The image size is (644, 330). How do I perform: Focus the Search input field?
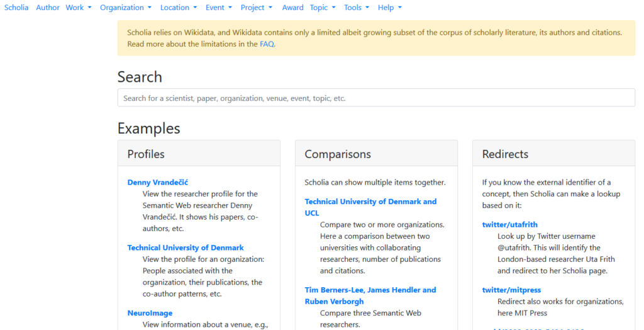pyautogui.click(x=376, y=98)
